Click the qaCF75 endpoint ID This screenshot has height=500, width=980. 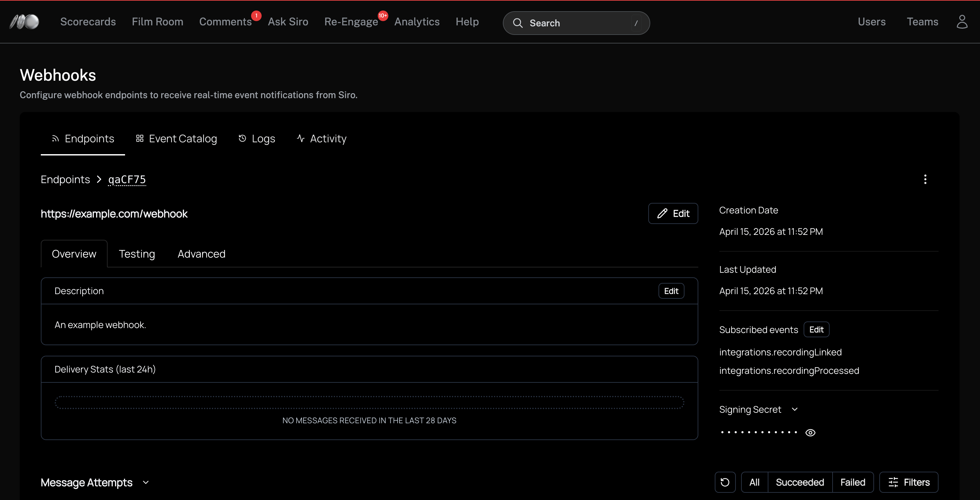tap(127, 180)
